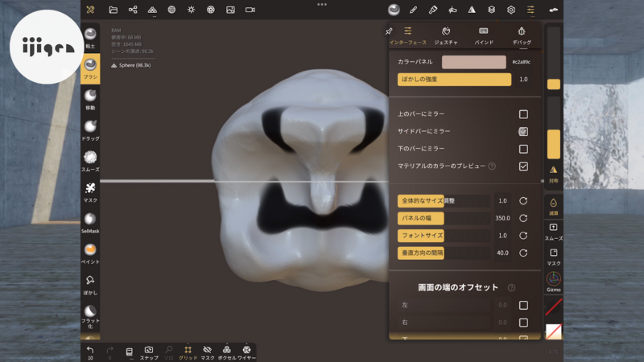Select the 移動 (Move) tool
Screen dimensions: 644x362
90,100
